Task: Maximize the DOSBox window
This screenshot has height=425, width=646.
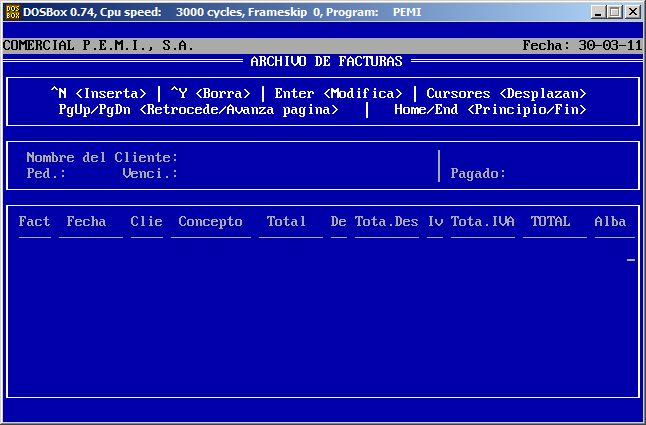Action: (x=617, y=11)
